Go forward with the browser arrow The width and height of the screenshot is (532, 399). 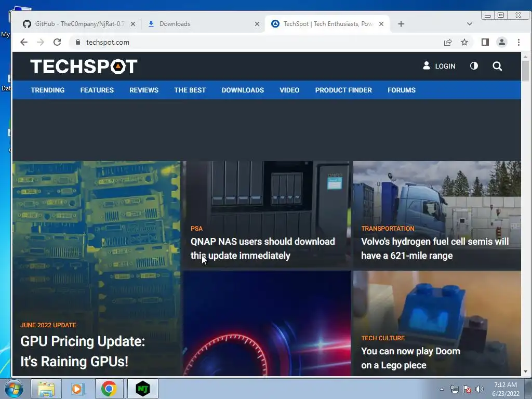pos(41,42)
